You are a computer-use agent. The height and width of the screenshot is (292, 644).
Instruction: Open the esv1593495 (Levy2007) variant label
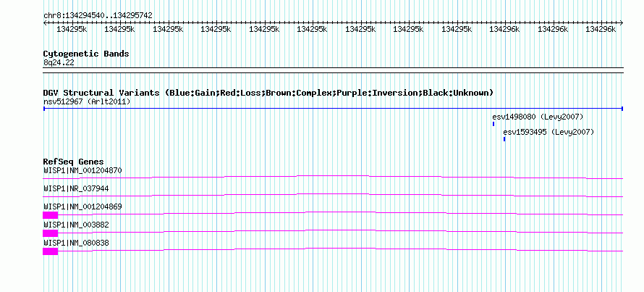tap(548, 132)
